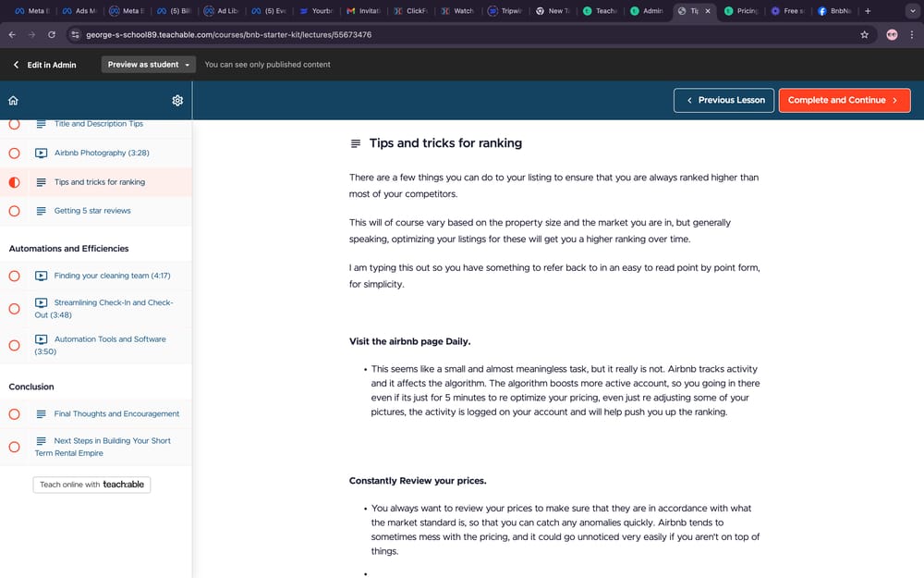This screenshot has height=578, width=924.
Task: Click the Teach online with teachable badge
Action: [x=91, y=485]
